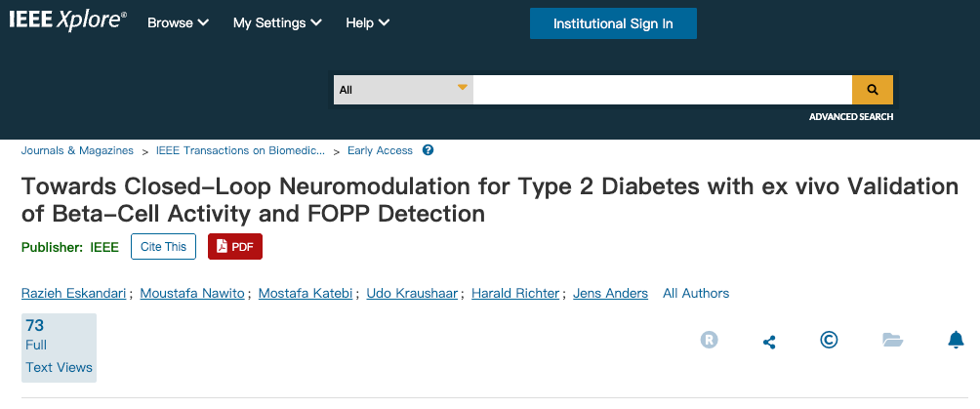Expand the Browse menu
This screenshot has width=980, height=409.
(178, 22)
